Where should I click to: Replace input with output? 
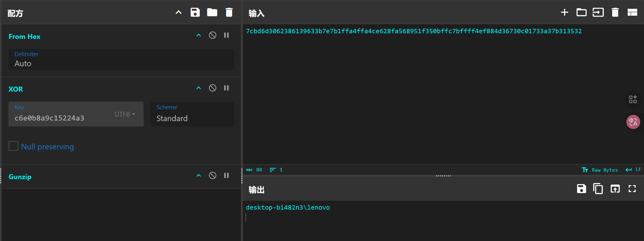click(615, 189)
